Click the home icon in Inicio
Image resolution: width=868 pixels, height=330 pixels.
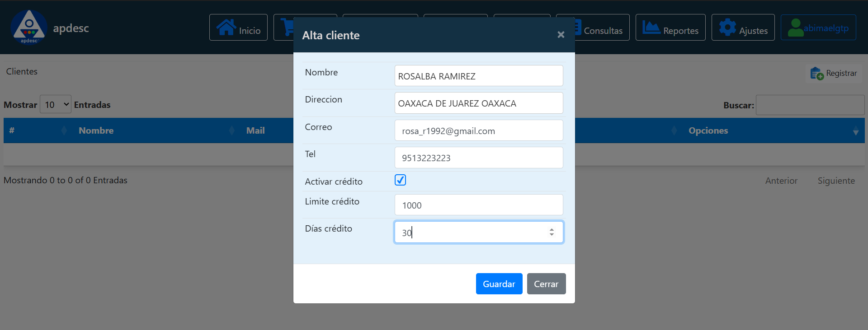tap(226, 27)
